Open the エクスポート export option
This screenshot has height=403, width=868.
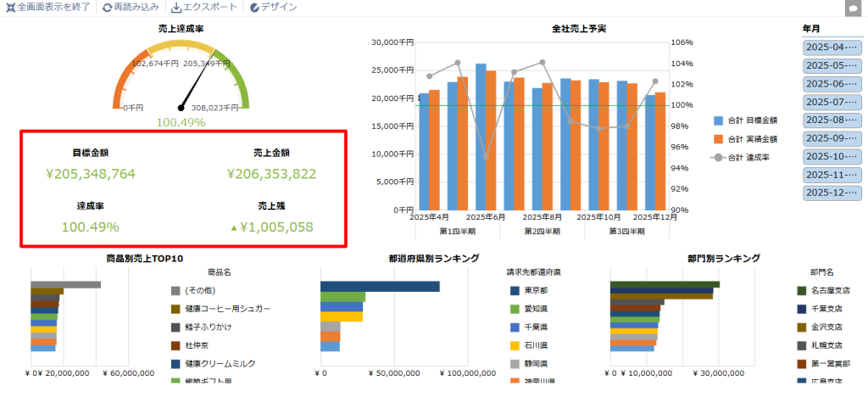pos(205,7)
